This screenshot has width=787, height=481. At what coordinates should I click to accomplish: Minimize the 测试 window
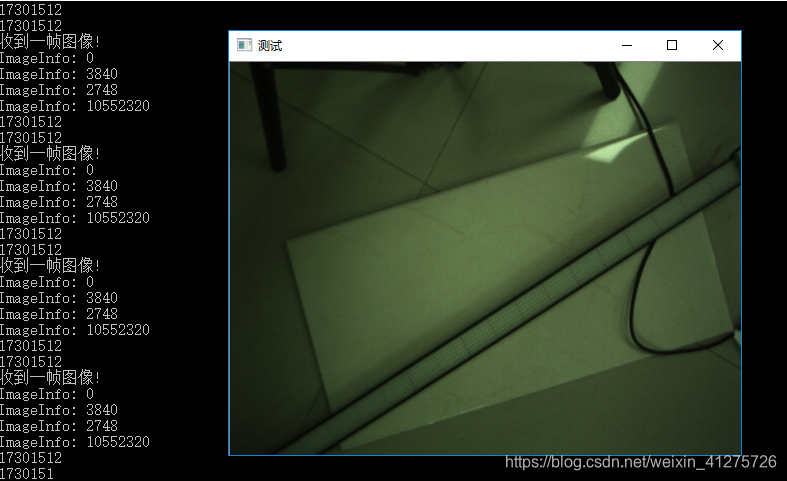pyautogui.click(x=627, y=45)
